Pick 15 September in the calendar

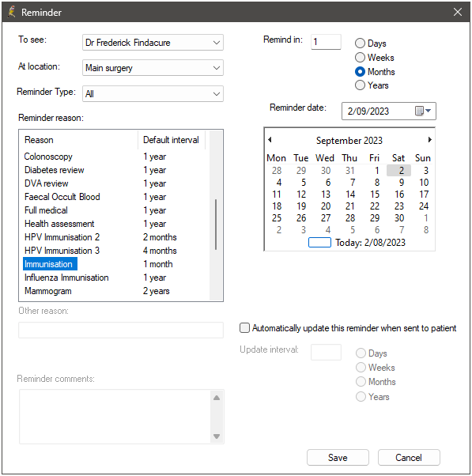click(375, 195)
